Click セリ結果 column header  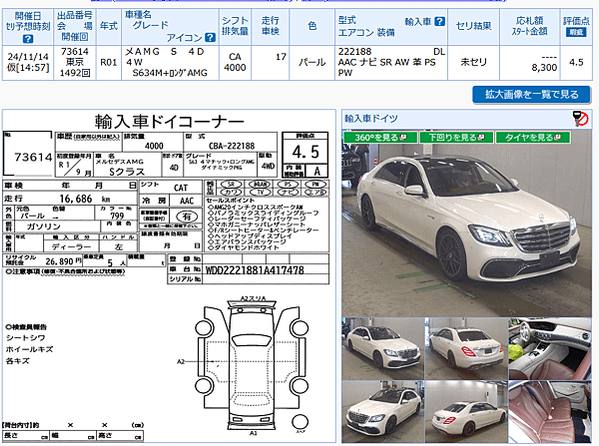point(473,26)
